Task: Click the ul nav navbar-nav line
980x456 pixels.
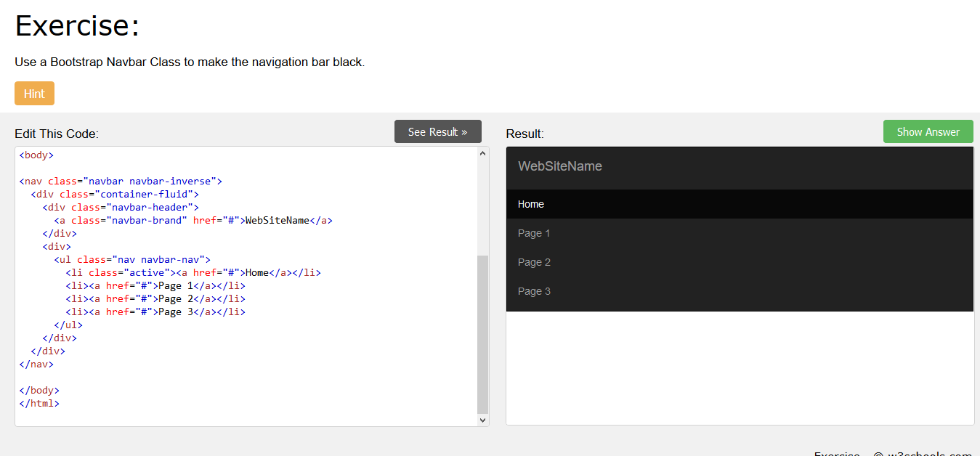Action: 132,259
